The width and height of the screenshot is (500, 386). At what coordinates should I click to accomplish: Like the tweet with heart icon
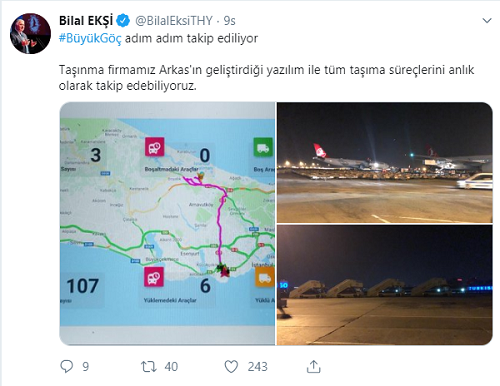click(231, 366)
